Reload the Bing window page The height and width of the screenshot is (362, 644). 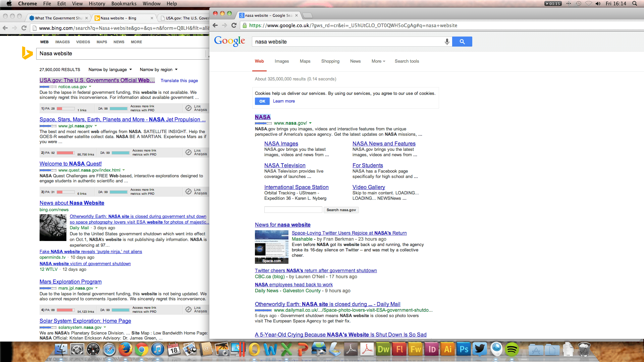click(x=24, y=28)
